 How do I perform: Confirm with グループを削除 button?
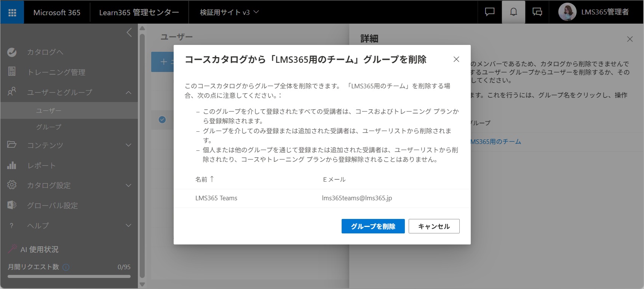click(x=373, y=226)
